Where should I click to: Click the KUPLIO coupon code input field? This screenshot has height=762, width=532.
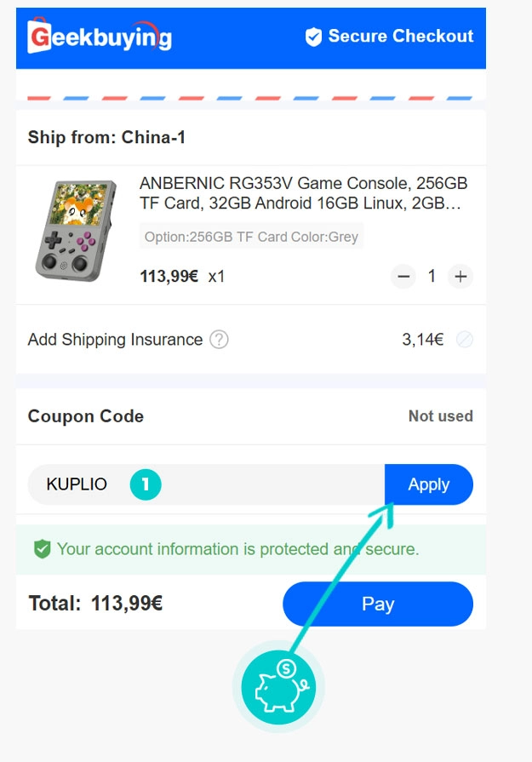[x=255, y=484]
